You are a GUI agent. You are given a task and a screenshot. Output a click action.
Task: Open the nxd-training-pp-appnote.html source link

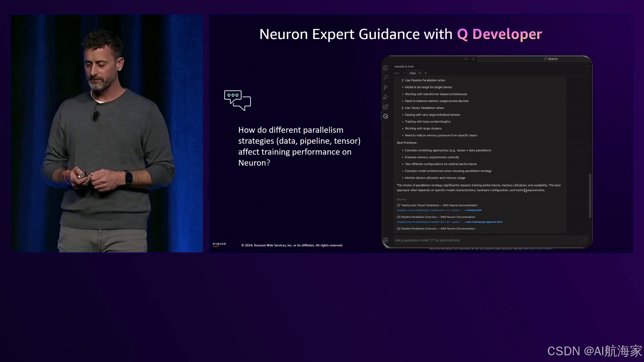(484, 222)
